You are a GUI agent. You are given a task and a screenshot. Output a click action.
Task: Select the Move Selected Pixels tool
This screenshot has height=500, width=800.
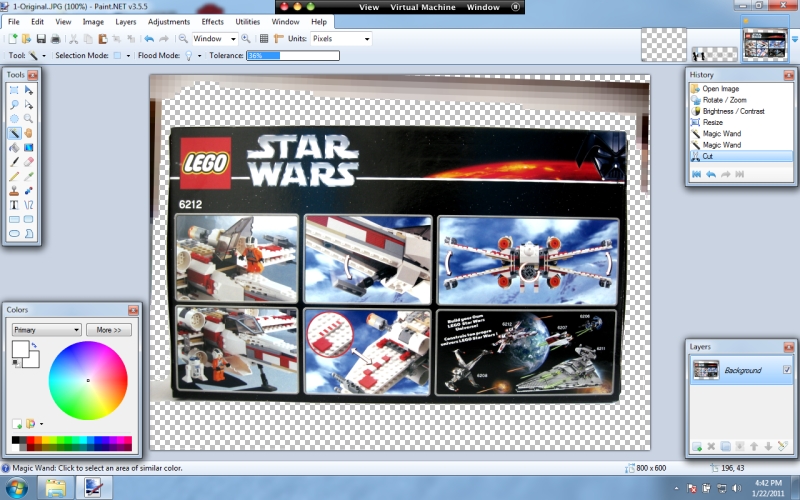[29, 90]
